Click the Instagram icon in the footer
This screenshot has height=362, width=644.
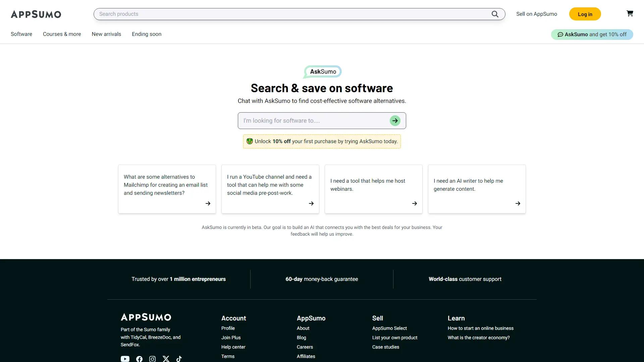152,359
